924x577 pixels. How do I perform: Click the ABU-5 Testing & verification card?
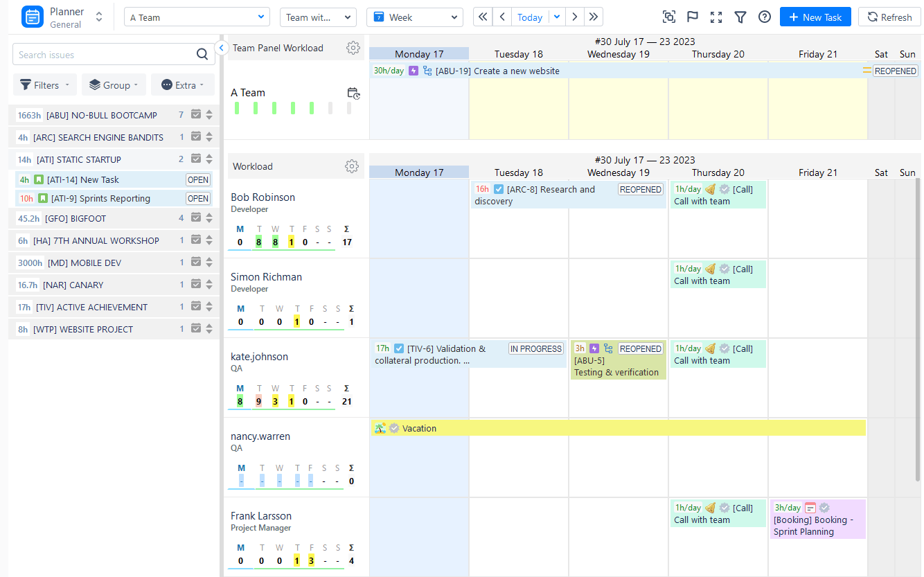(x=618, y=360)
